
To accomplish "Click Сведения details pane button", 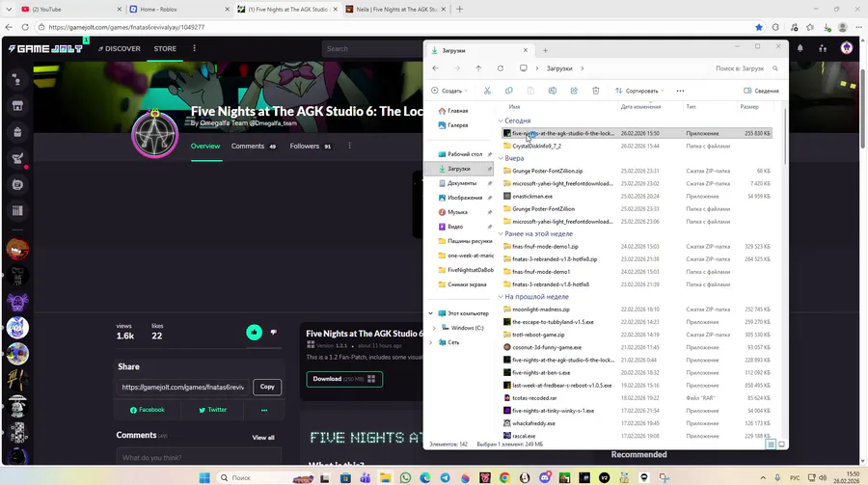I will (x=761, y=91).
